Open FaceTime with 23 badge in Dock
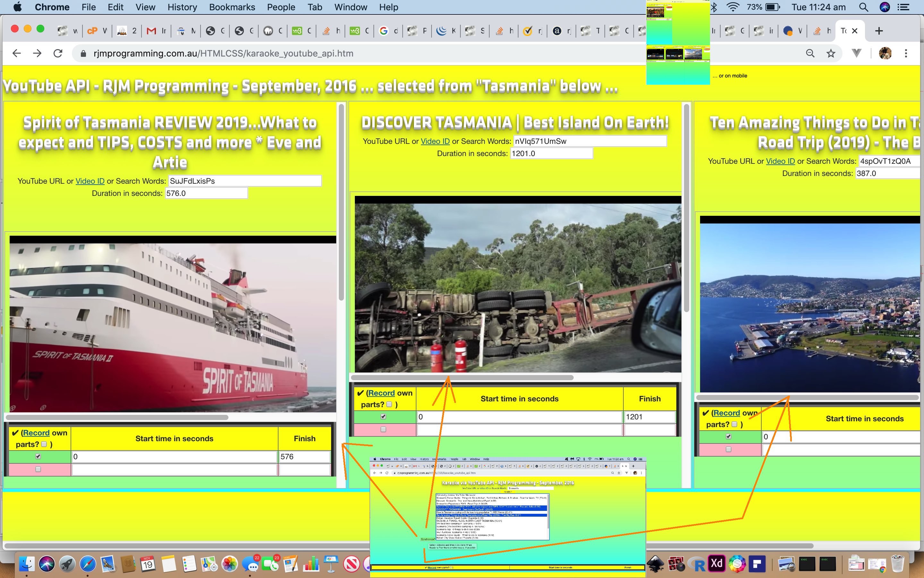Viewport: 924px width, 578px height. (x=270, y=564)
